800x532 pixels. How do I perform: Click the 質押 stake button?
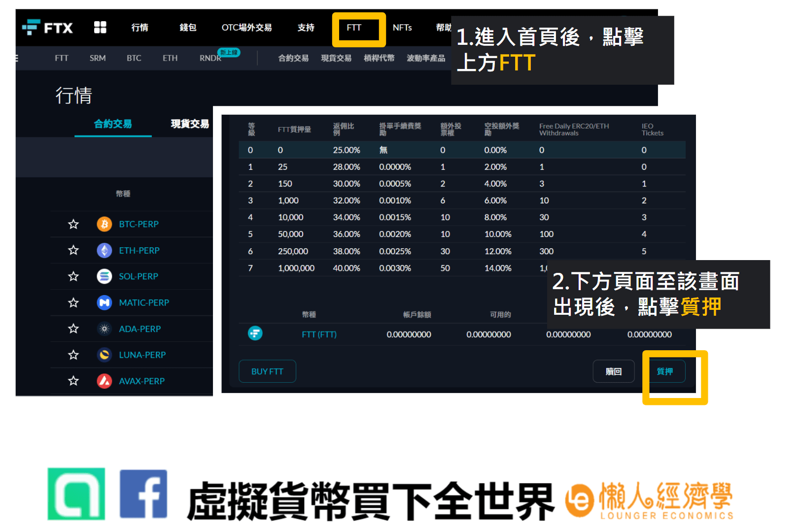[x=664, y=371]
